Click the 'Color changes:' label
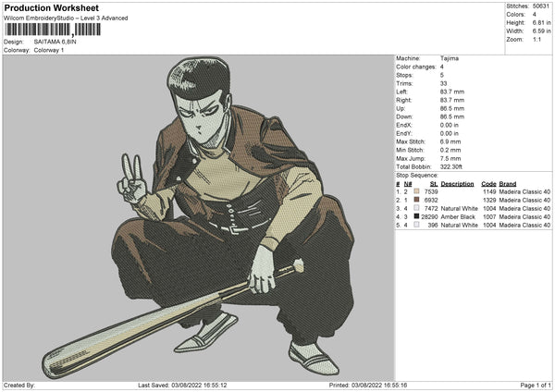Screen dimensions: 555x392 pos(416,67)
